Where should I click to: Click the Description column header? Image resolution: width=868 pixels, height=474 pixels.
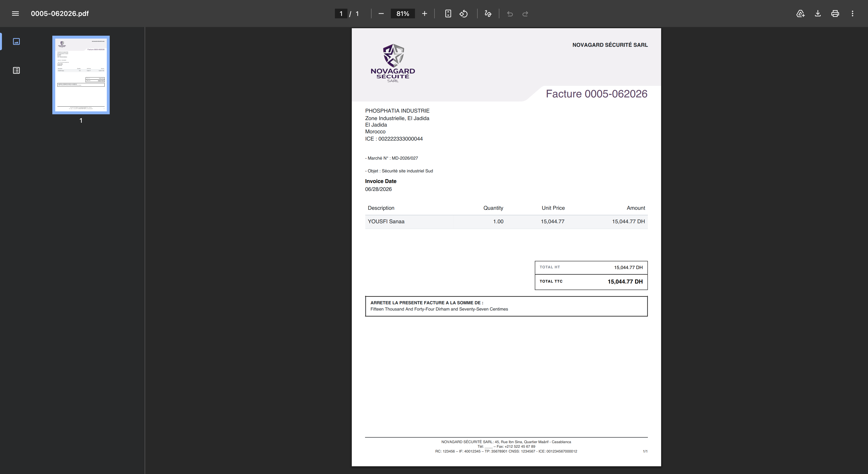click(x=381, y=208)
